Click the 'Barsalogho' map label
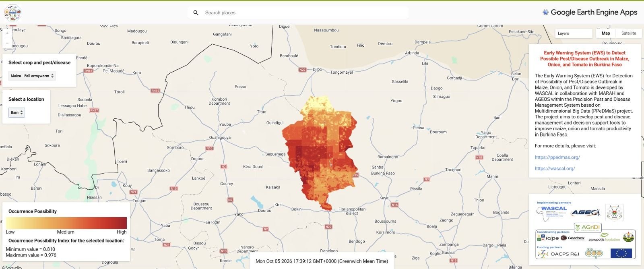 (x=388, y=157)
